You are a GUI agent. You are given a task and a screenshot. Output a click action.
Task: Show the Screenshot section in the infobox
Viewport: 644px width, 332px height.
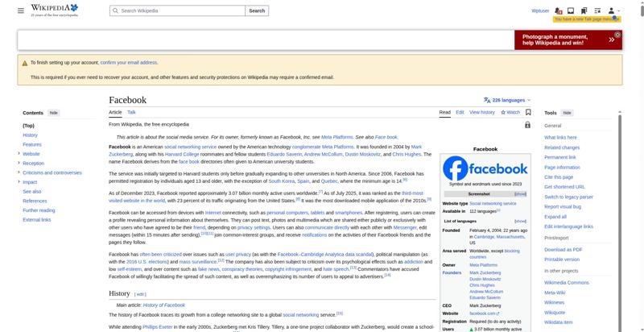[520, 194]
